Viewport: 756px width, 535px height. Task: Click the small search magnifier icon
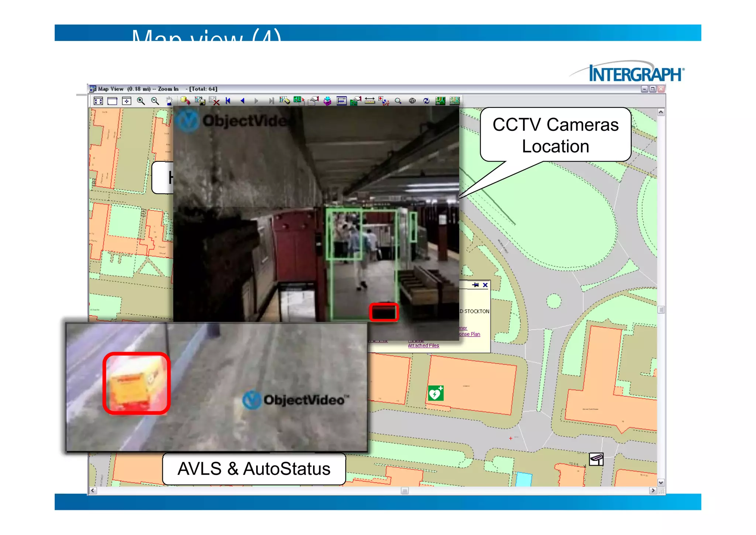pos(398,101)
